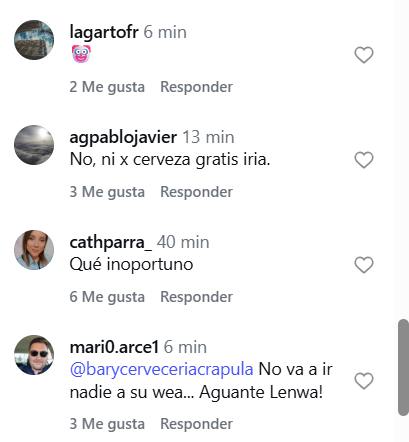Viewport: 409px width, 442px height.
Task: Visit agpablojavier's username link
Action: tap(123, 138)
